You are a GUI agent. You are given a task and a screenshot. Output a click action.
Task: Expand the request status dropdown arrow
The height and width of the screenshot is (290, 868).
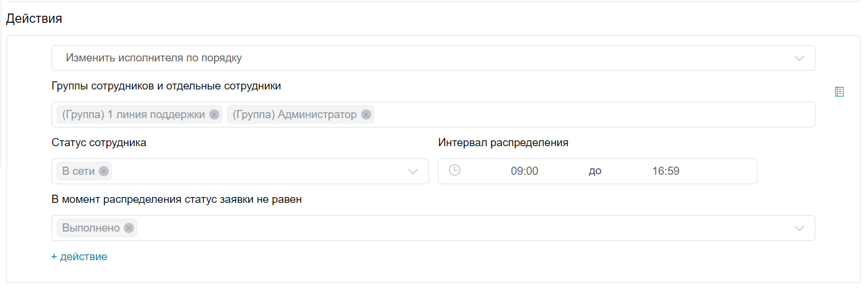pos(799,228)
